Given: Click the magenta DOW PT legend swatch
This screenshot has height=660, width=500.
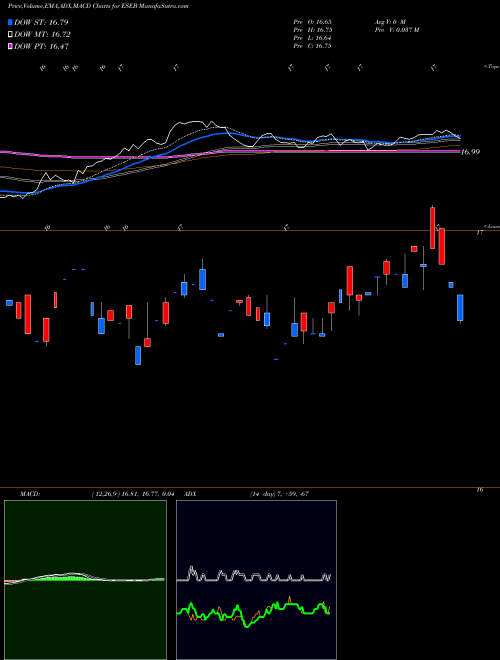Looking at the screenshot, I should 10,46.
